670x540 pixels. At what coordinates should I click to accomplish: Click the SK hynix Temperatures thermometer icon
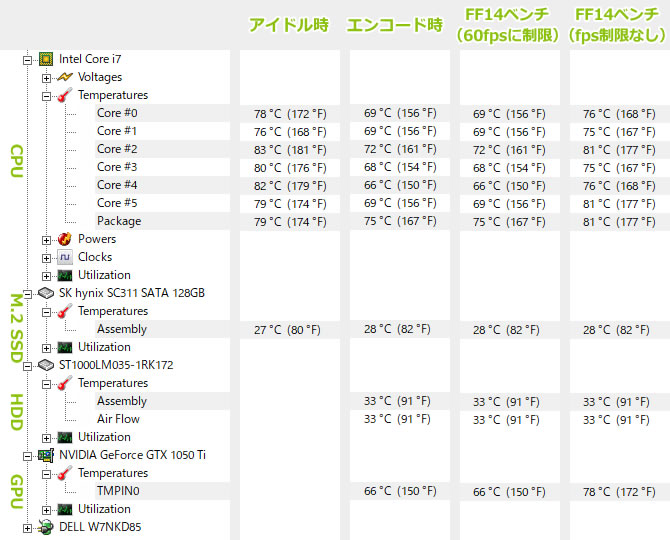click(65, 311)
